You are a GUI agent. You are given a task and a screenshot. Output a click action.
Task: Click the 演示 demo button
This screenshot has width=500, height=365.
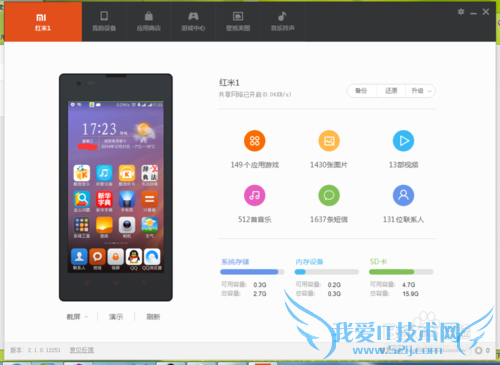116,317
